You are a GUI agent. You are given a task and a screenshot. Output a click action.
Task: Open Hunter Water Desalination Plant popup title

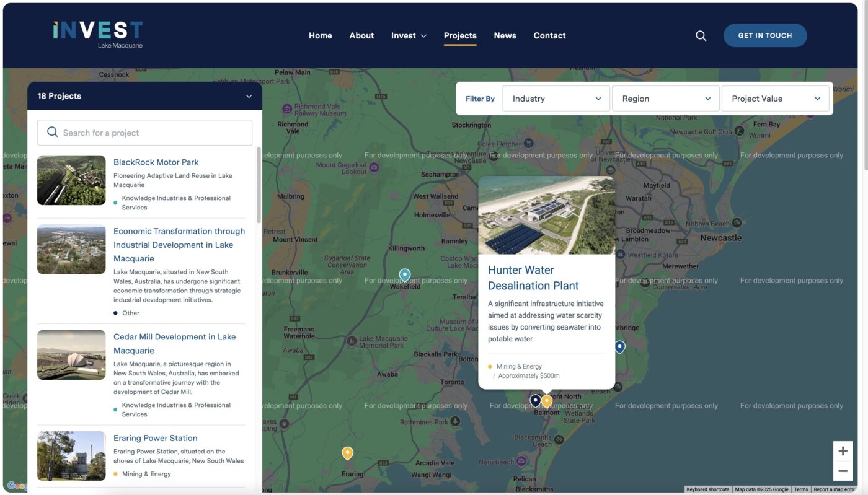(x=533, y=278)
